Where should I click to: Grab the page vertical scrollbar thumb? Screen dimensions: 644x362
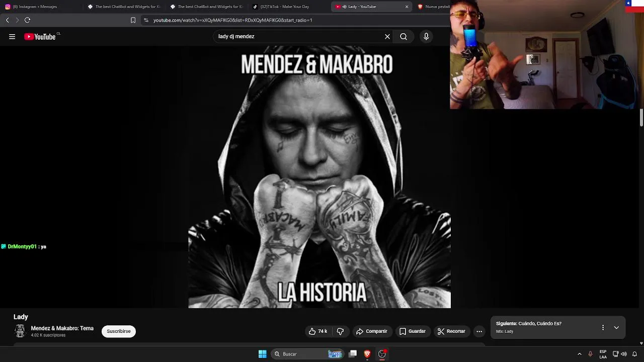click(641, 117)
